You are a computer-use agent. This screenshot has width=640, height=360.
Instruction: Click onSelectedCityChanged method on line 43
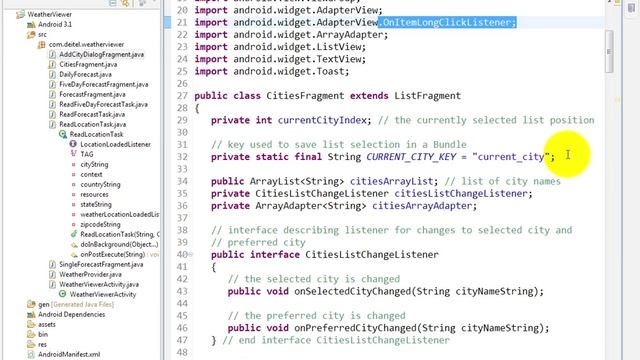(352, 291)
